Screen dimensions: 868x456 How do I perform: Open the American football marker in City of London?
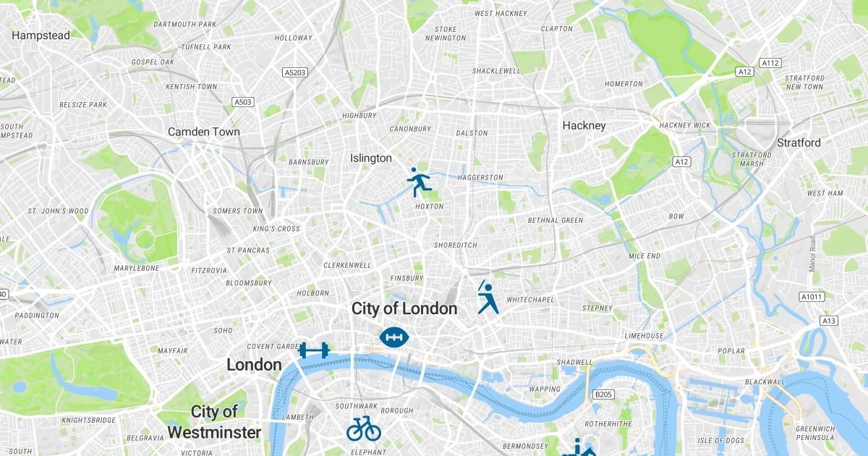395,337
